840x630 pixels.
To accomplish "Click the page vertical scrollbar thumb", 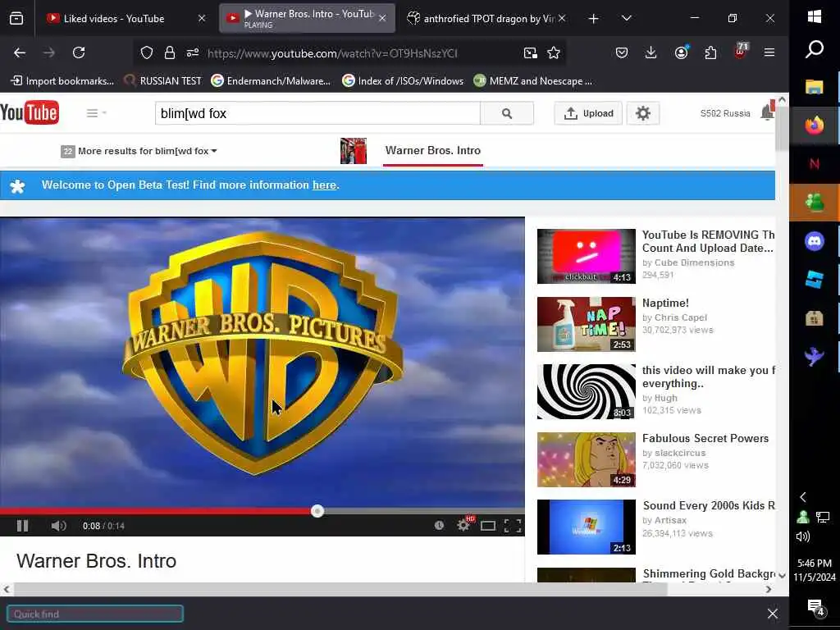I will click(x=782, y=129).
